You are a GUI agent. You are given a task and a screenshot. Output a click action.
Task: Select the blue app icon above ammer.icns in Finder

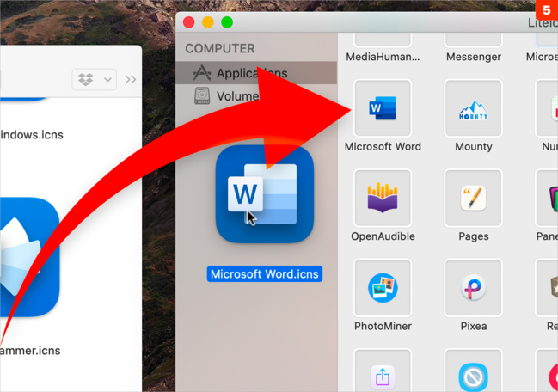28,257
